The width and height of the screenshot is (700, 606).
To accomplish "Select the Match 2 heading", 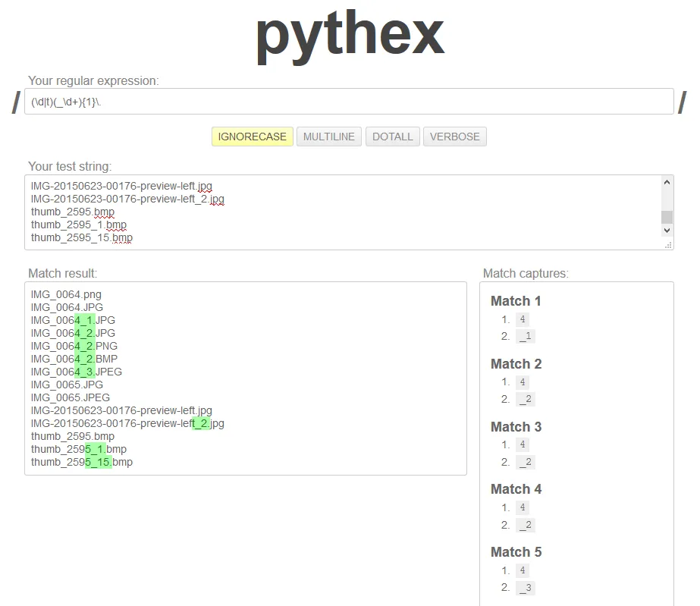I will click(x=516, y=364).
